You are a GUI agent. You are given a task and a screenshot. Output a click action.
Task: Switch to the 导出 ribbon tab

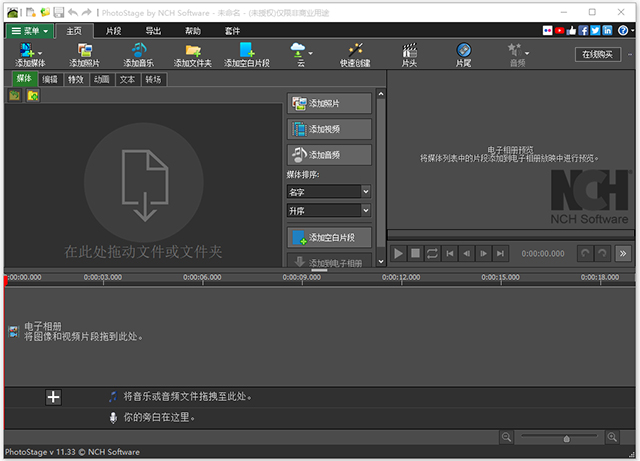point(153,31)
